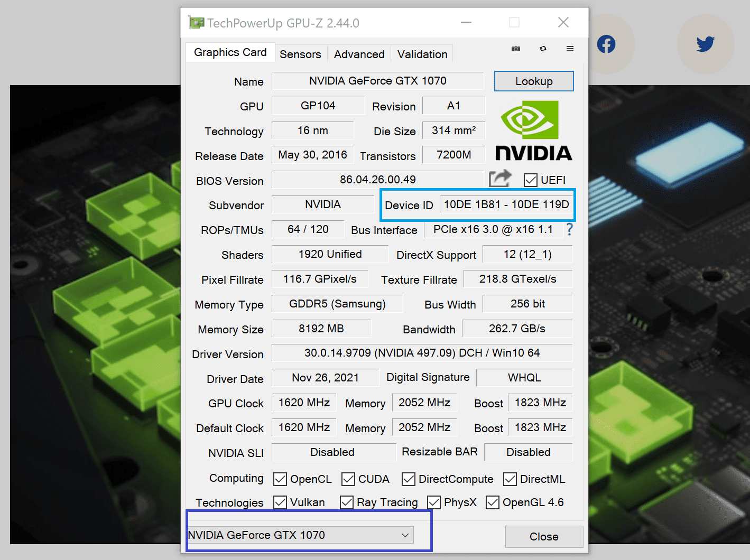The height and width of the screenshot is (560, 750).
Task: Toggle the UEFI checkbox
Action: tap(531, 180)
